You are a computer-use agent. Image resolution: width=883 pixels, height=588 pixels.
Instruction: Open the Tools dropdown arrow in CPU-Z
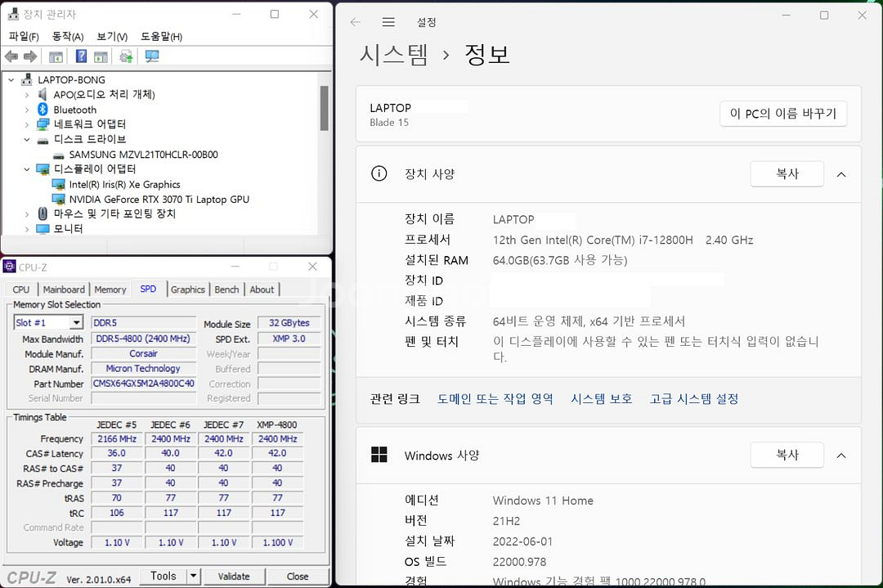(193, 576)
